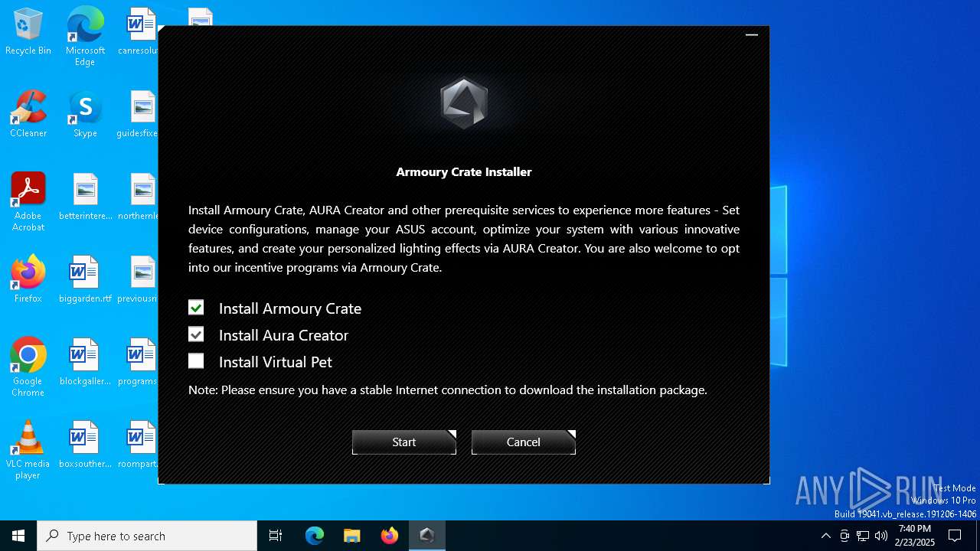This screenshot has width=980, height=551.
Task: Minimize the Armoury Crate Installer window
Action: (x=752, y=34)
